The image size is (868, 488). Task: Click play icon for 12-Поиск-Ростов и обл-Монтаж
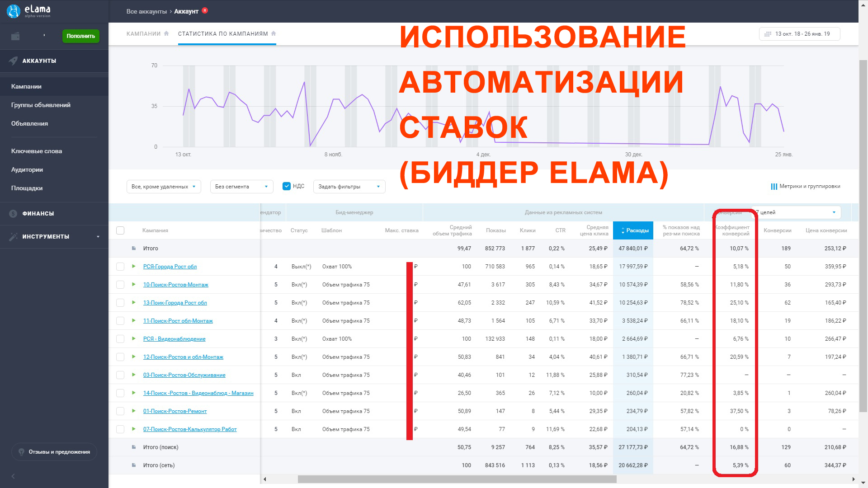[x=134, y=357]
